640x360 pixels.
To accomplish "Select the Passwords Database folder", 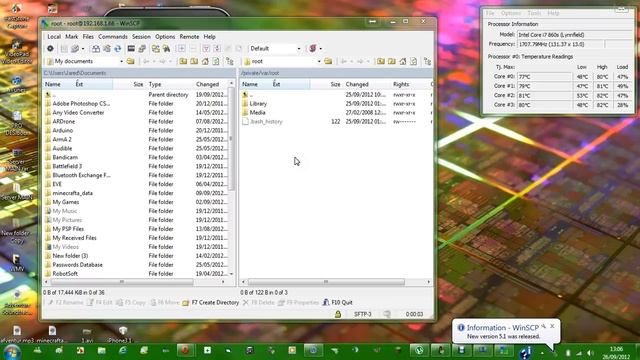I will coord(77,264).
